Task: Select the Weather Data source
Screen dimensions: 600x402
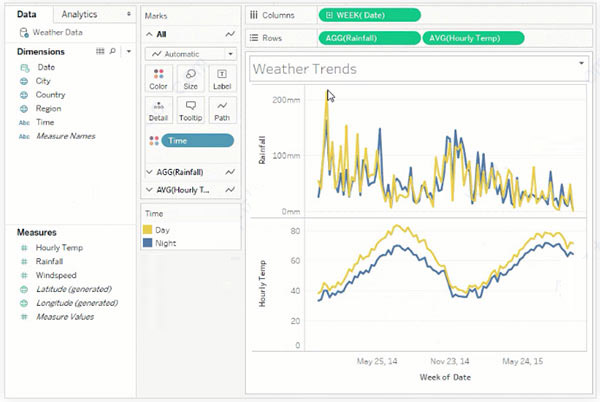Action: pos(55,32)
